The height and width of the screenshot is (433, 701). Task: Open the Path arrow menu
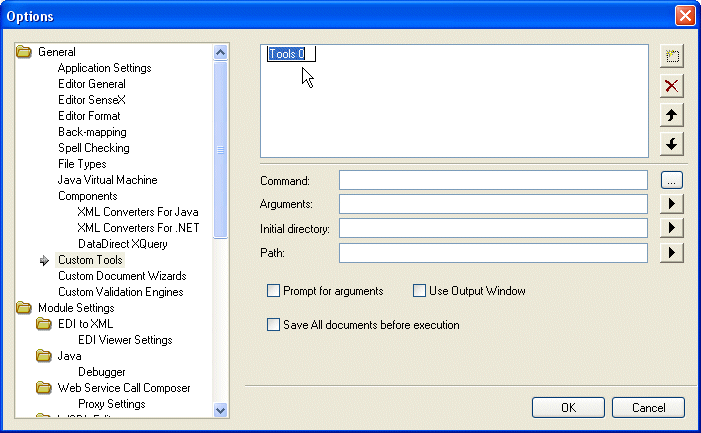point(672,253)
